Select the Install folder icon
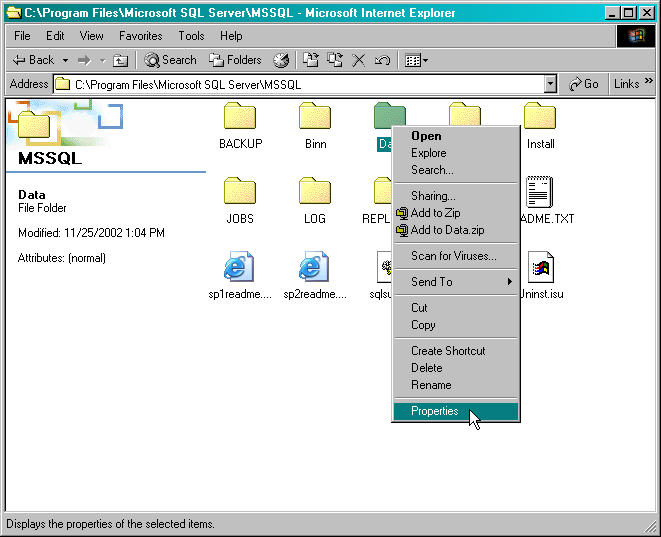Image resolution: width=661 pixels, height=537 pixels. point(540,115)
